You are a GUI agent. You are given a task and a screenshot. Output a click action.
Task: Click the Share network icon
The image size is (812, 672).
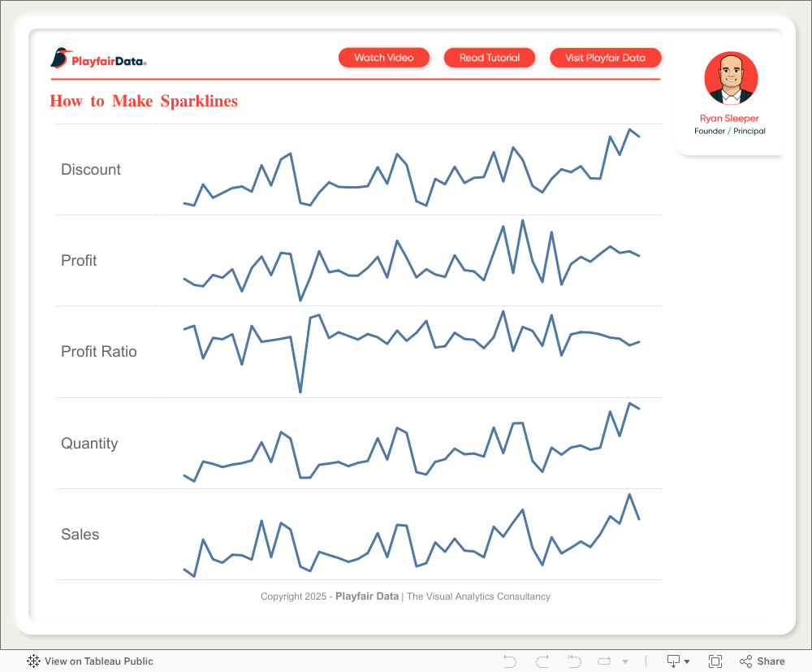[745, 661]
